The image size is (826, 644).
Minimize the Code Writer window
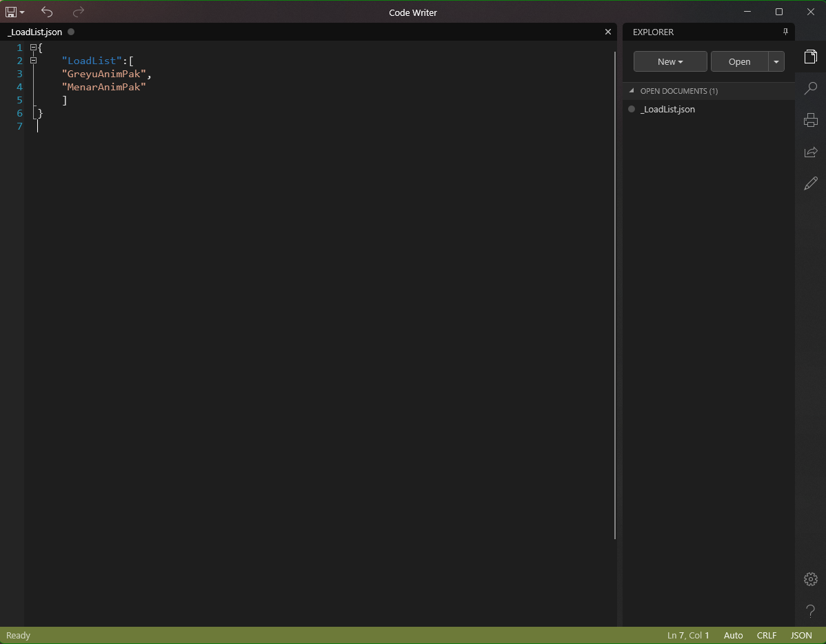coord(747,12)
